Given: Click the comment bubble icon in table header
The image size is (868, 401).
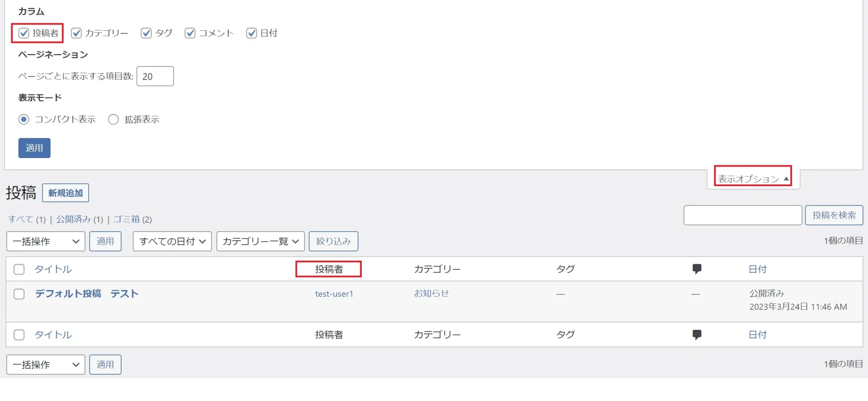Looking at the screenshot, I should (697, 269).
